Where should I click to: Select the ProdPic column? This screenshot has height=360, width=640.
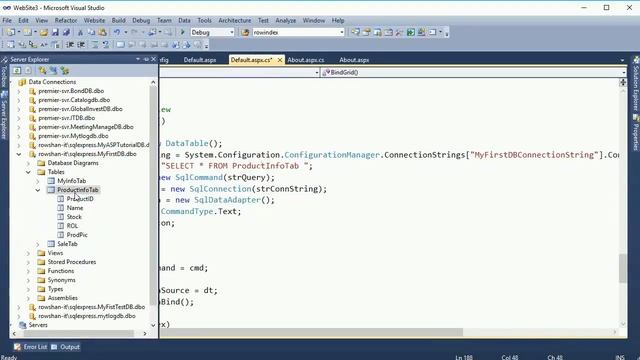pyautogui.click(x=77, y=235)
